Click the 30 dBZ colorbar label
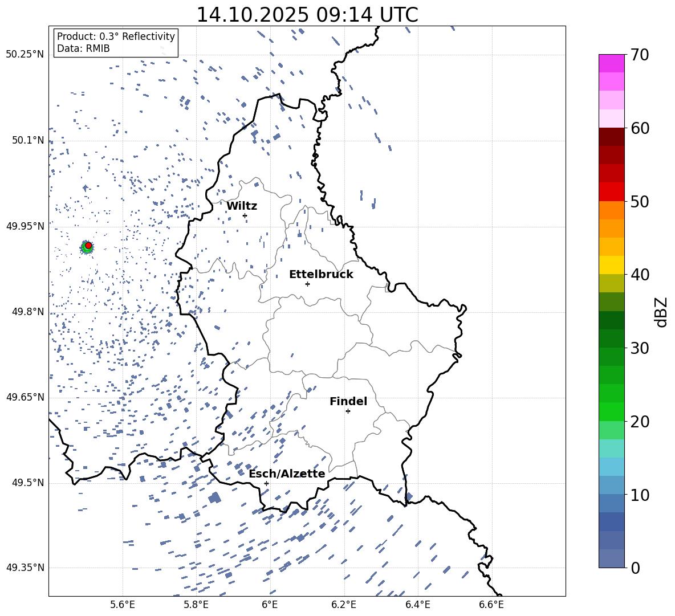Viewport: 675px width, 616px height. pos(639,348)
